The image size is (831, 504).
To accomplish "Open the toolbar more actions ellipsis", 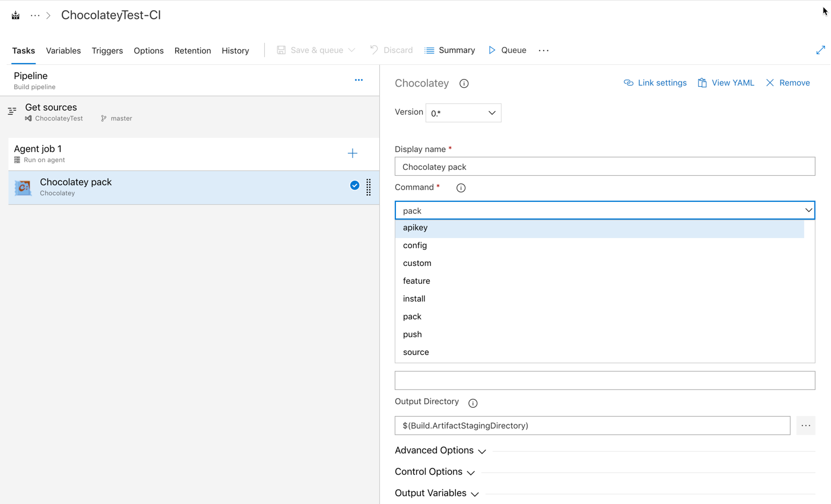I will click(x=544, y=50).
